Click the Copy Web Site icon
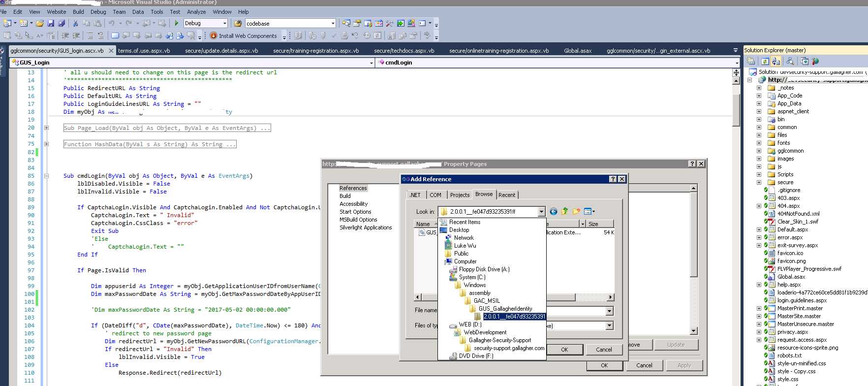 click(x=805, y=61)
